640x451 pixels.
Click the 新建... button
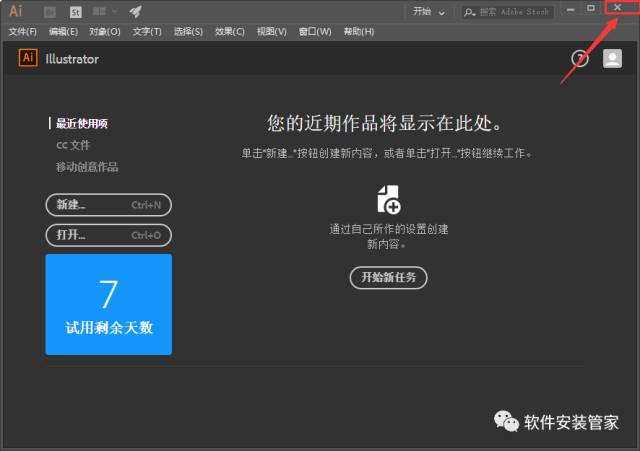pyautogui.click(x=108, y=205)
